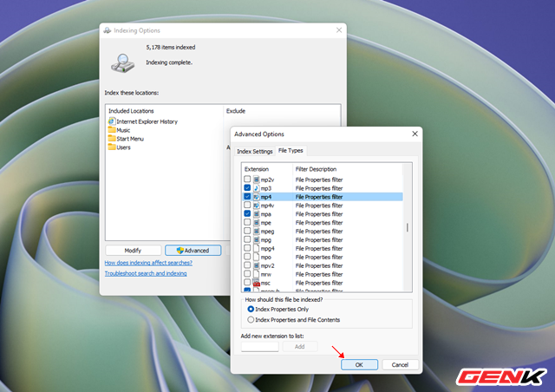Click the Internet Explorer History icon
Screen dimensions: 555x392
[112, 121]
